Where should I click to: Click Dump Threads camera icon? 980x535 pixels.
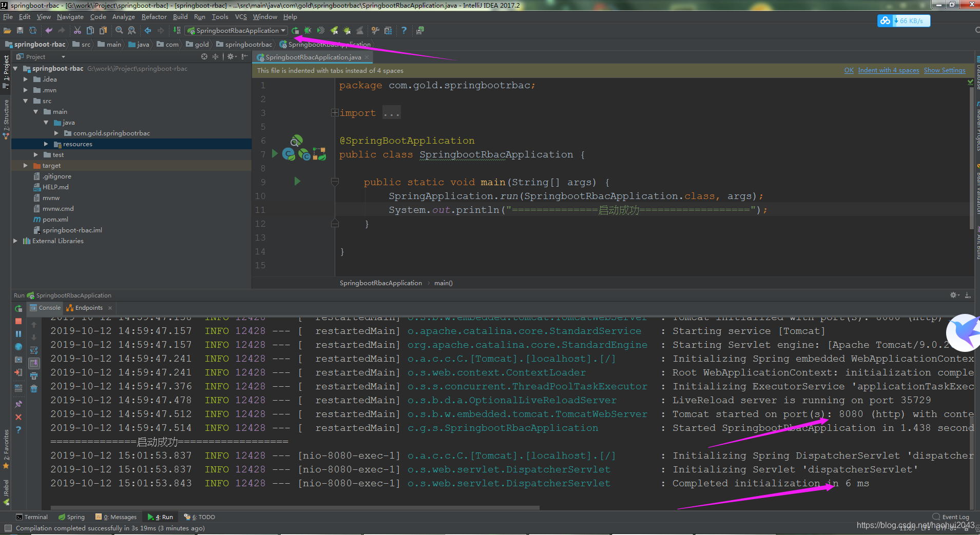[18, 360]
